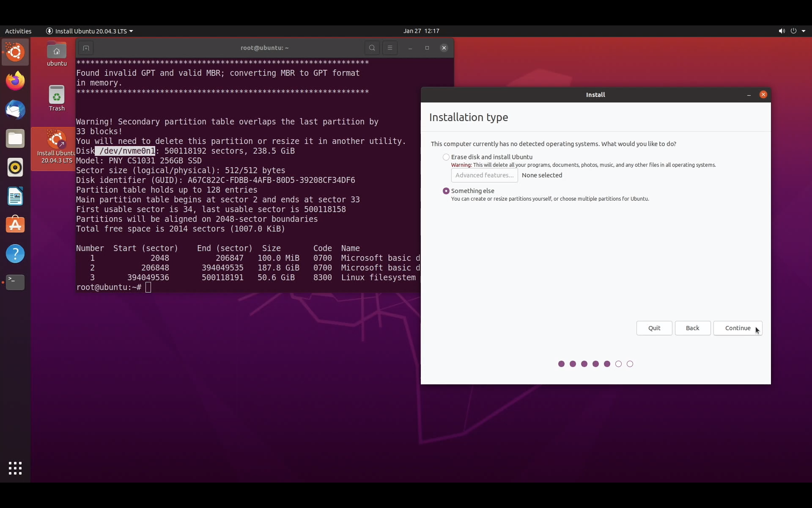Click the Advanced features button
This screenshot has height=508, width=812.
485,175
